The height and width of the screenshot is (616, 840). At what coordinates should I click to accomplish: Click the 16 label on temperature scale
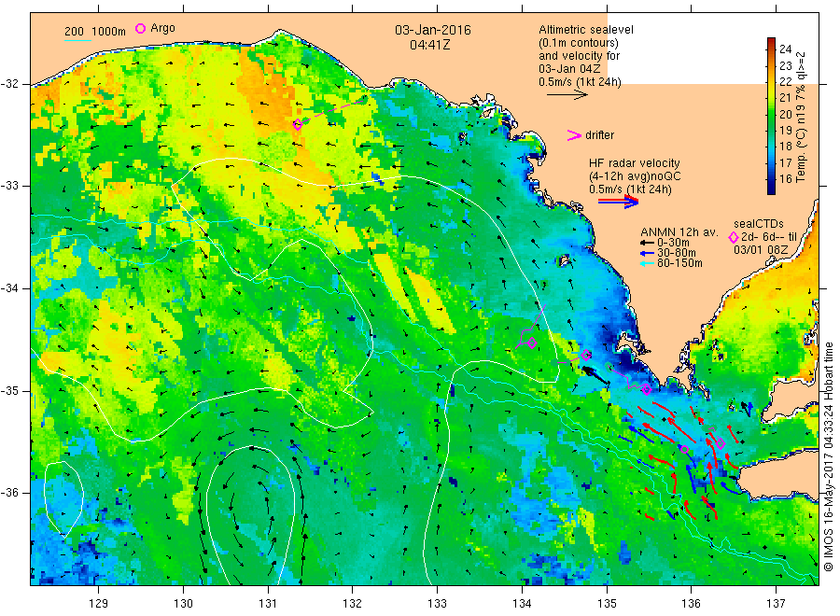[x=785, y=179]
